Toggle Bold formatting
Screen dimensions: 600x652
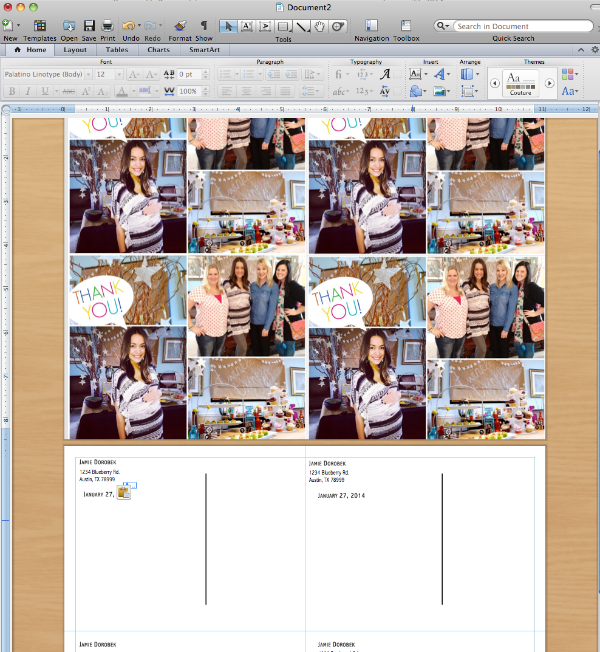click(12, 91)
